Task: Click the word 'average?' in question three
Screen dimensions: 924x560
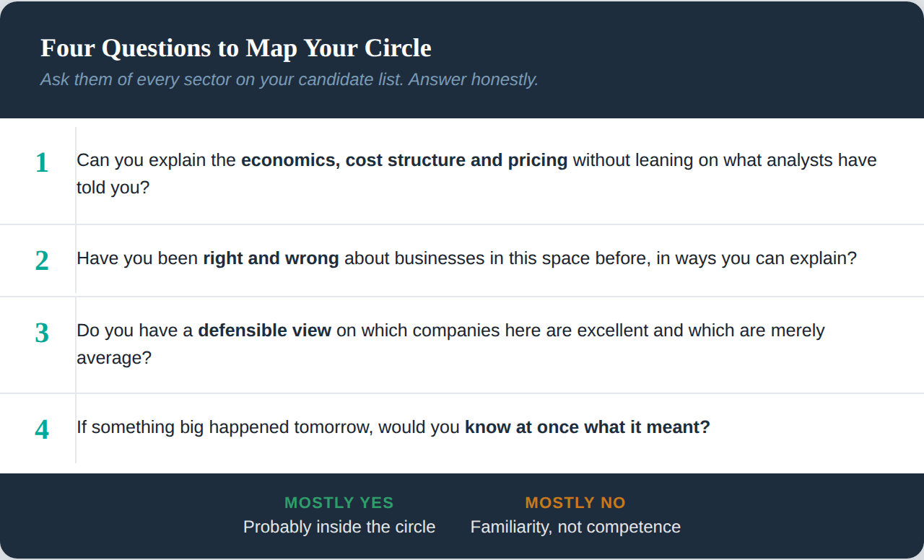Action: [x=114, y=358]
